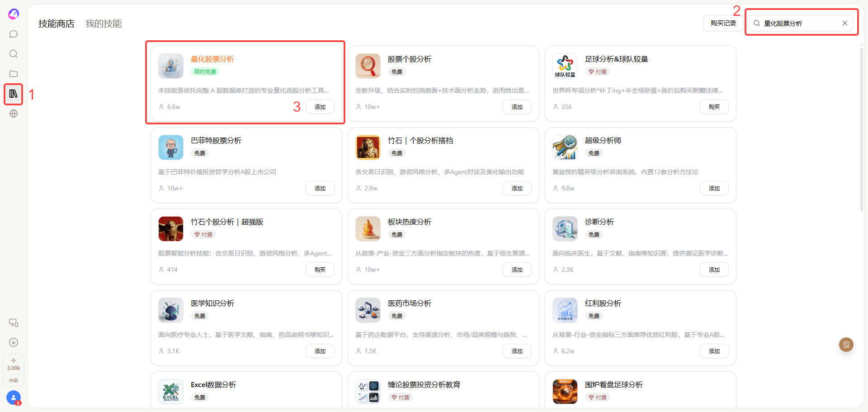This screenshot has width=868, height=412.
Task: Open the chat bubble sidebar icon
Action: pos(14,34)
